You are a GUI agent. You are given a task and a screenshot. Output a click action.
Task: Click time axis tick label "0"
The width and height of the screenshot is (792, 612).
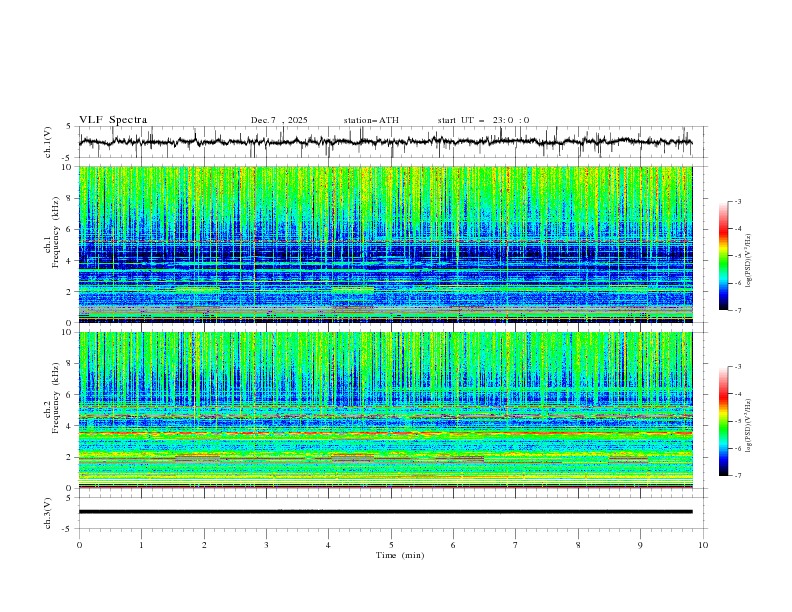point(79,545)
